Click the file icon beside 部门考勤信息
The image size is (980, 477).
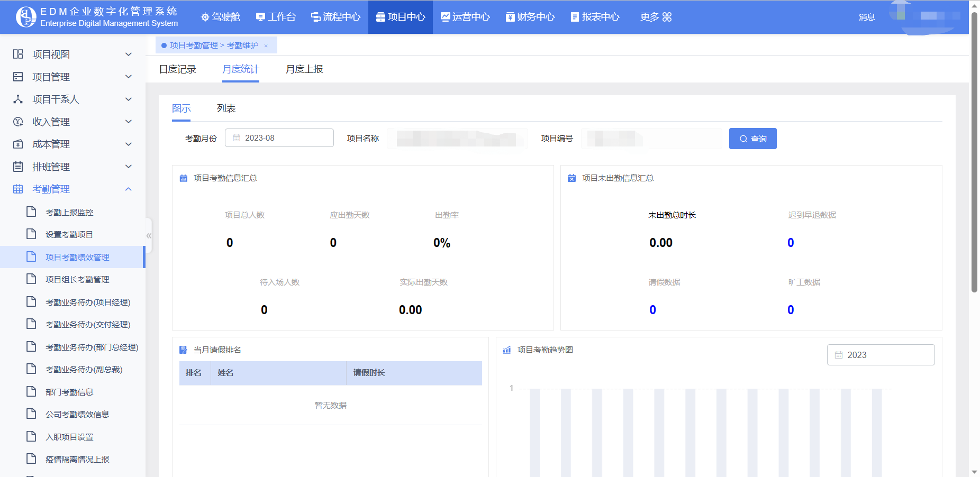(31, 391)
